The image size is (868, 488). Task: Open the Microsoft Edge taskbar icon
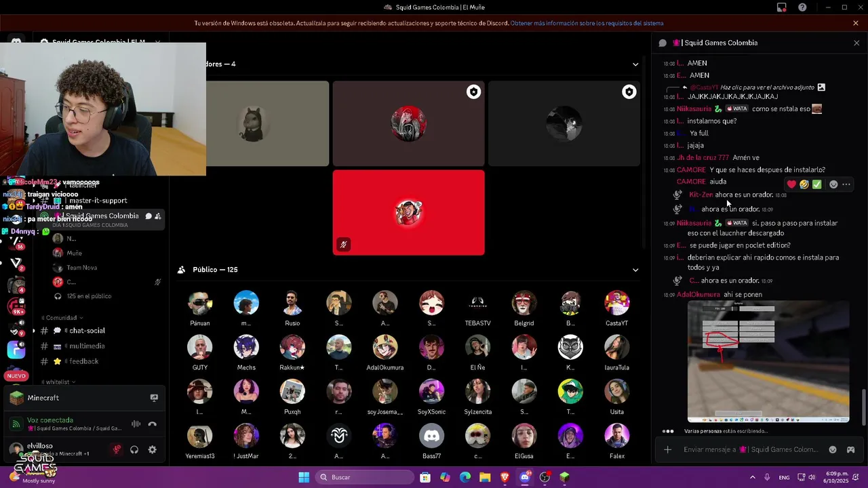465,477
